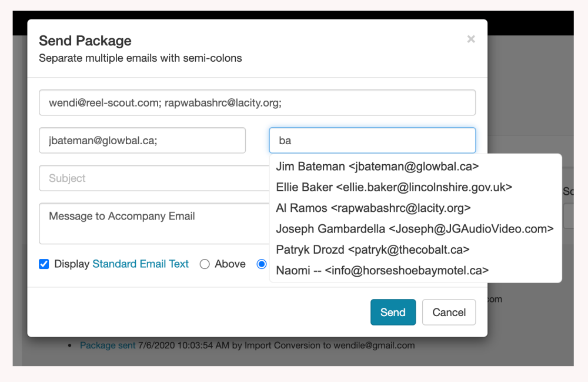588x382 pixels.
Task: Select the partially hidden radio button after Above
Action: tap(262, 264)
